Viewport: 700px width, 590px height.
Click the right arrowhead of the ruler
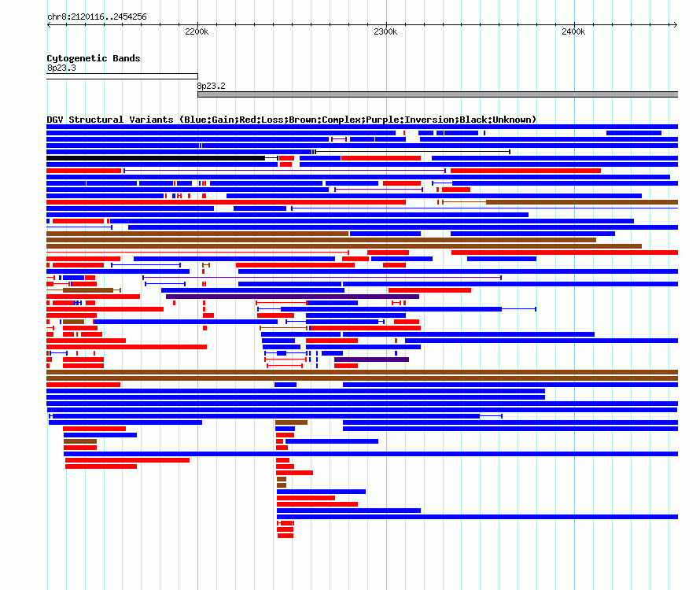click(675, 24)
